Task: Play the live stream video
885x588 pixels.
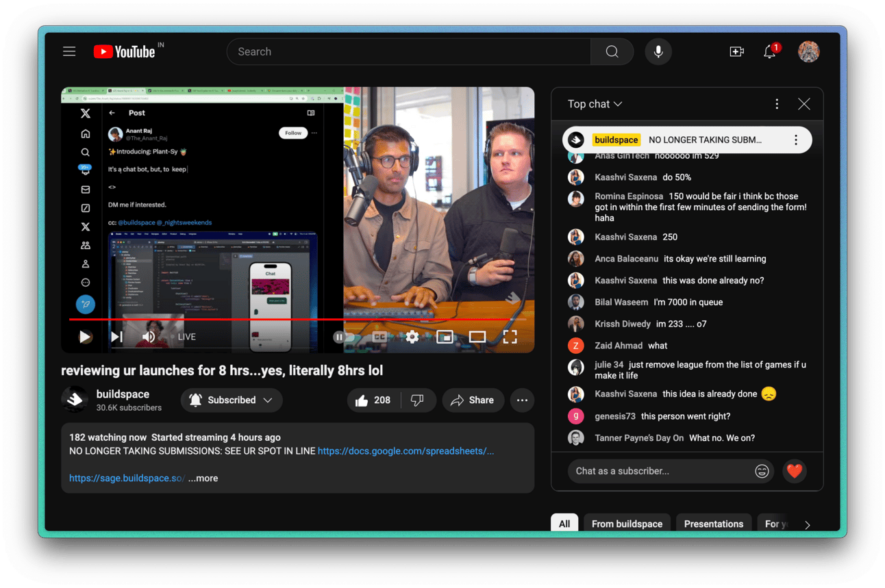Action: (85, 337)
